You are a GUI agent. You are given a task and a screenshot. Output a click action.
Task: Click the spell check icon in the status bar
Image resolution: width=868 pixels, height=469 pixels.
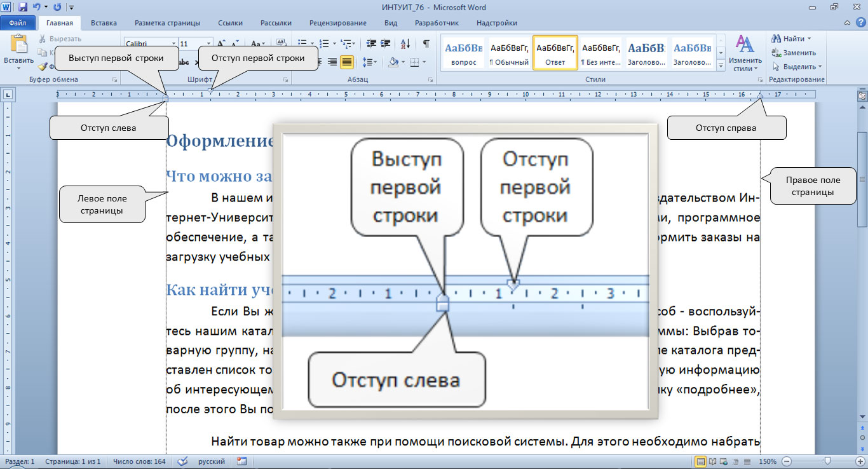[x=183, y=461]
